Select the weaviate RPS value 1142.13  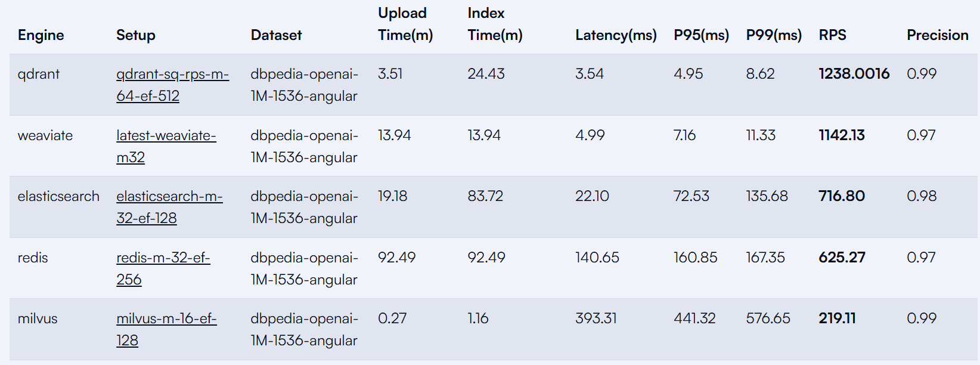[841, 135]
